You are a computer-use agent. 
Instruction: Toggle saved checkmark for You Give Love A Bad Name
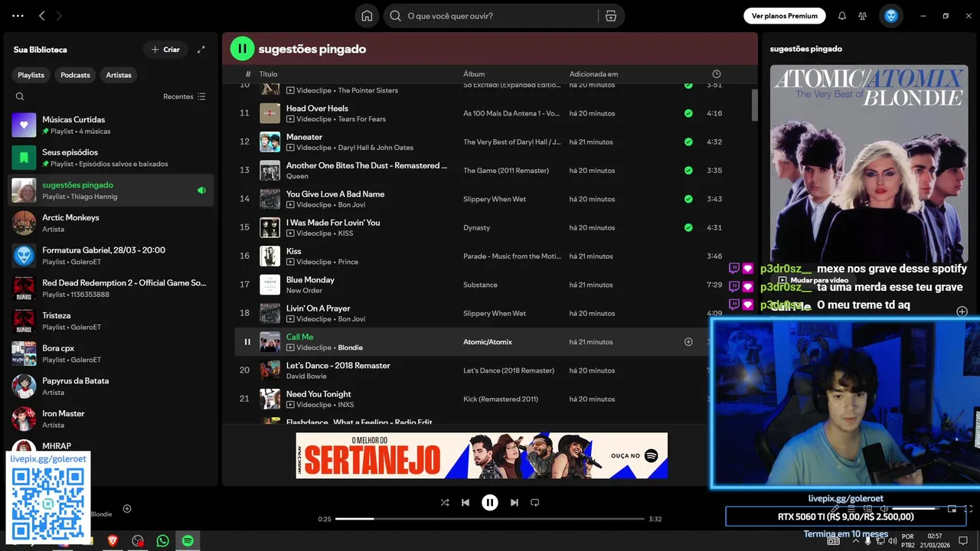click(688, 199)
